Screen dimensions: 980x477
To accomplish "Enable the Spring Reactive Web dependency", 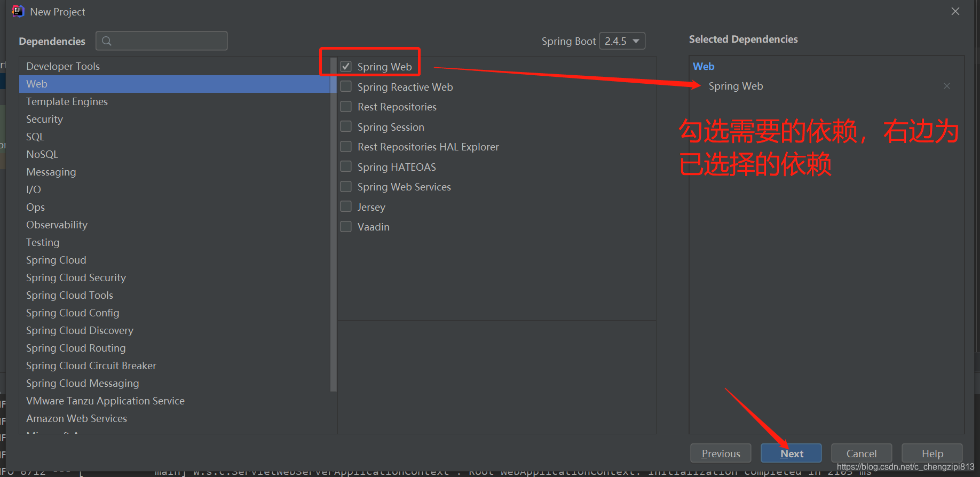I will 346,86.
